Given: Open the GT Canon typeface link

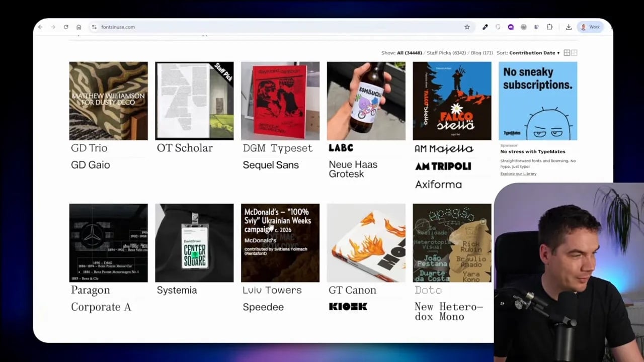Looking at the screenshot, I should coord(352,290).
